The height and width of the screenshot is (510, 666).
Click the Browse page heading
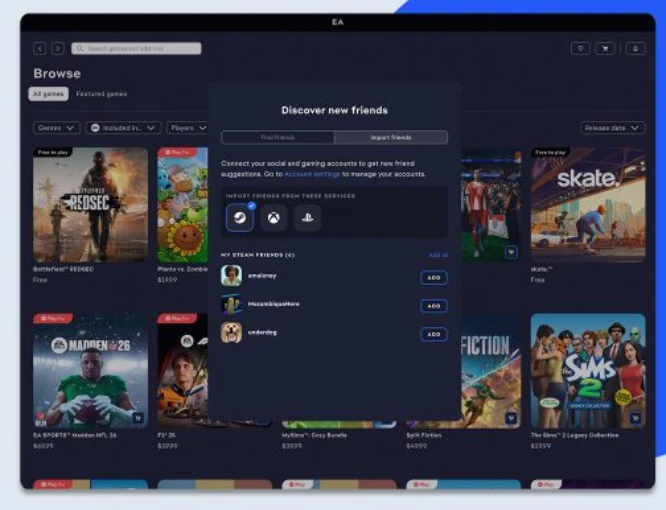(57, 73)
